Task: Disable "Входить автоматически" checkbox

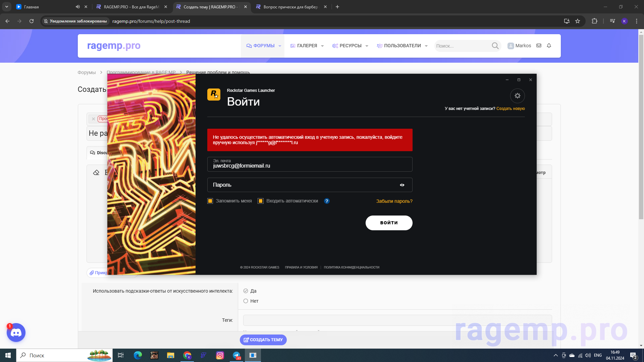Action: point(261,201)
